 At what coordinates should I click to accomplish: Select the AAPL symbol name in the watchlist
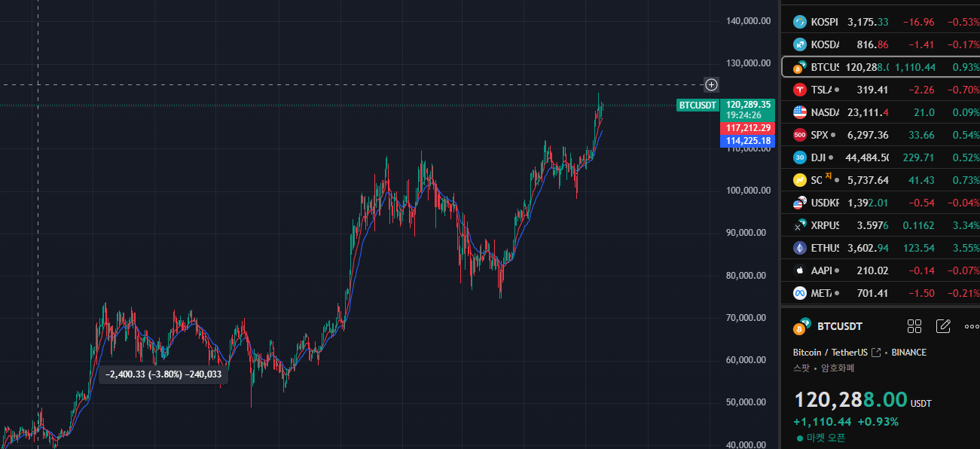coord(822,270)
